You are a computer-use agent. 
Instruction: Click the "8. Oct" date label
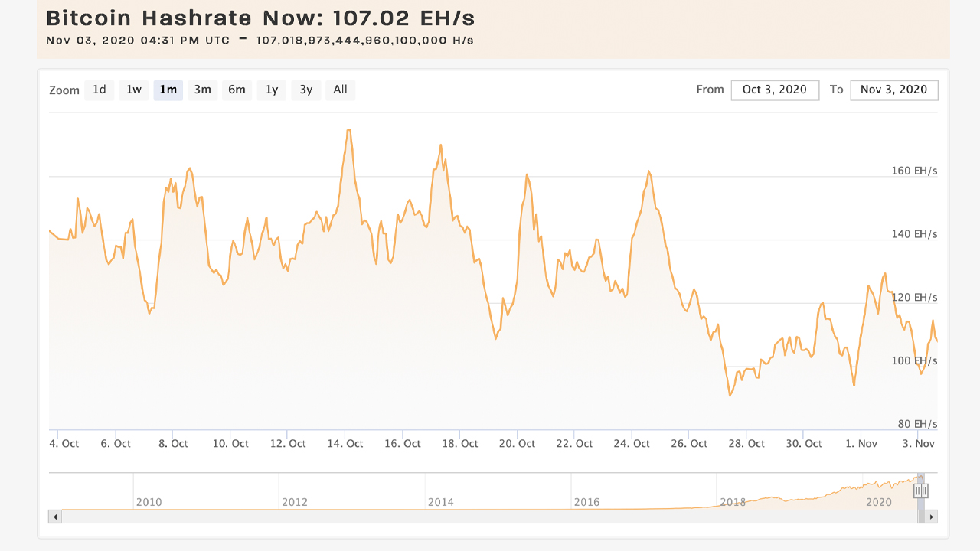click(173, 443)
